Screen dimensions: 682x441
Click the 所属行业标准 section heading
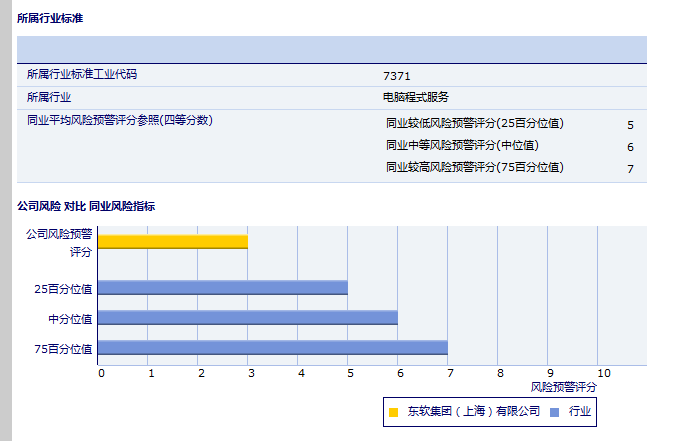pyautogui.click(x=50, y=19)
